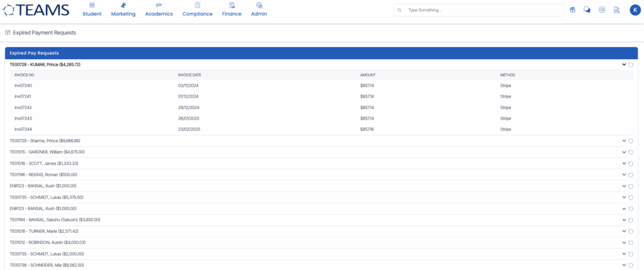This screenshot has width=644, height=270.
Task: Expand the REIGNS, Roman pay request
Action: click(x=624, y=174)
